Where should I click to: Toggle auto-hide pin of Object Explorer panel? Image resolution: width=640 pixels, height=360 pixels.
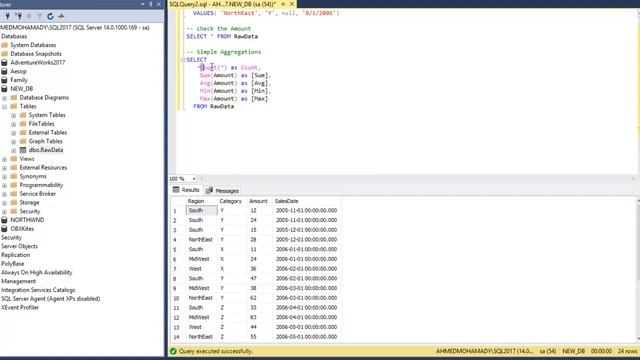(151, 4)
